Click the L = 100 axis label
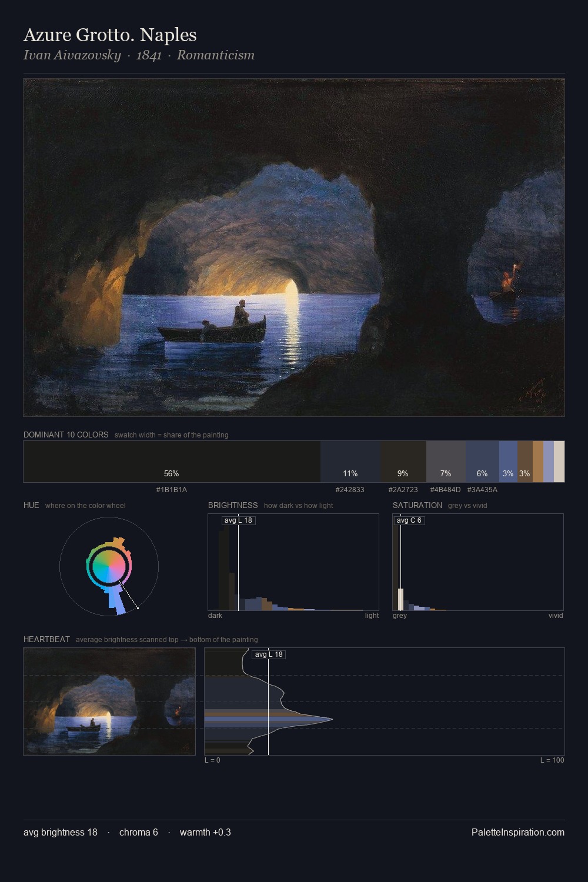 point(552,760)
